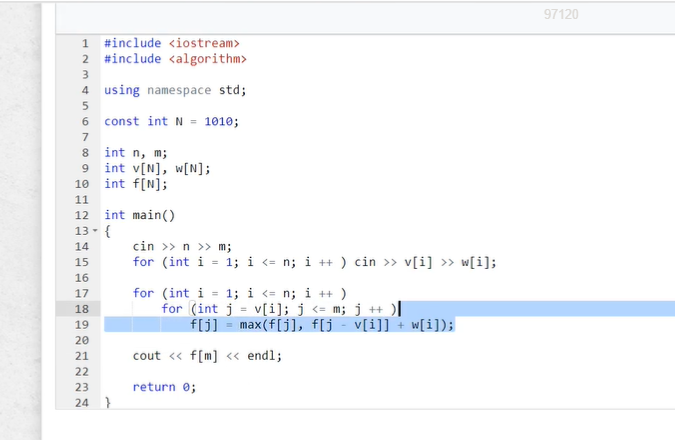The width and height of the screenshot is (675, 440).
Task: Click the 'cin >> n >> m;' statement
Action: tap(182, 246)
